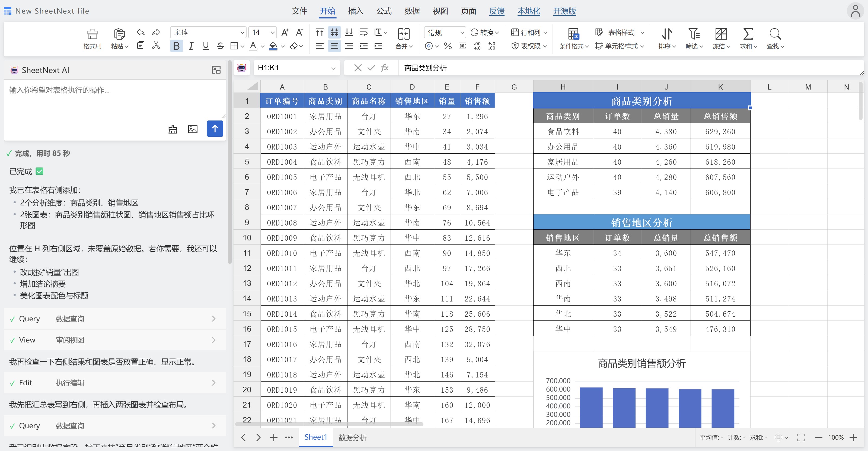The width and height of the screenshot is (868, 451).
Task: Click the Format Painter (格式刷) icon
Action: click(x=92, y=34)
